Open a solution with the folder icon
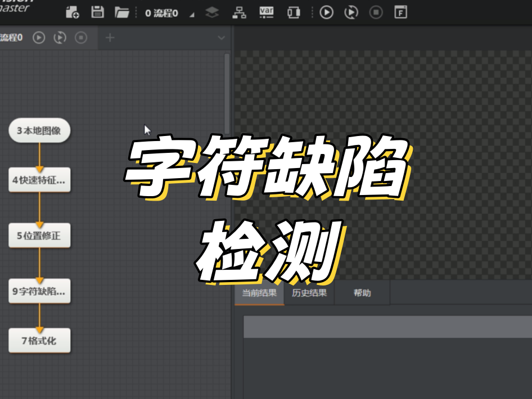This screenshot has width=532, height=399. click(x=121, y=12)
